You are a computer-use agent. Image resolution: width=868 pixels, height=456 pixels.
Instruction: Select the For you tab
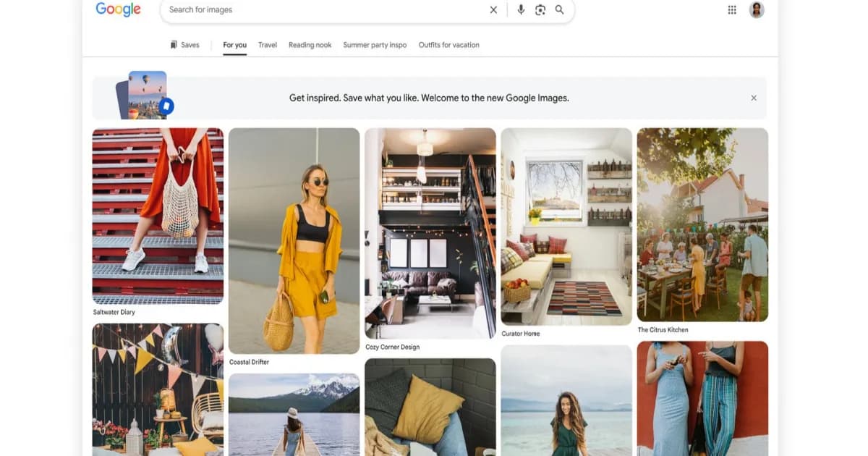[x=234, y=45]
